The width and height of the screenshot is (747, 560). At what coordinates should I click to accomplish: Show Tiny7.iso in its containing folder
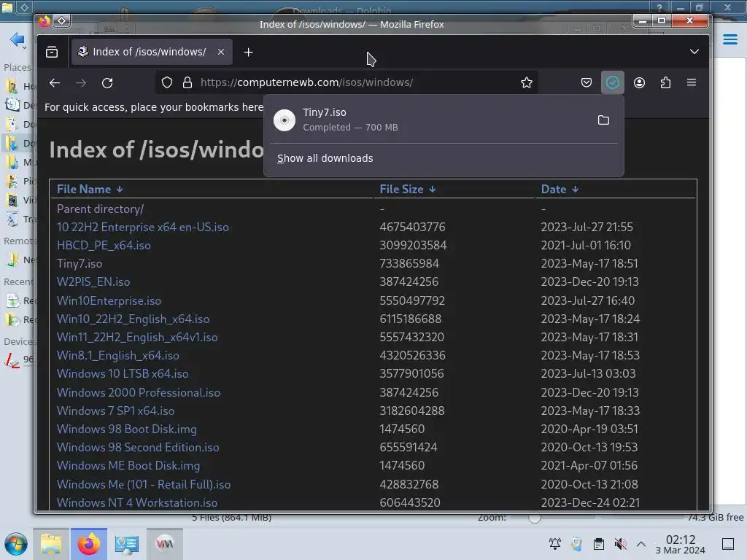pos(603,120)
